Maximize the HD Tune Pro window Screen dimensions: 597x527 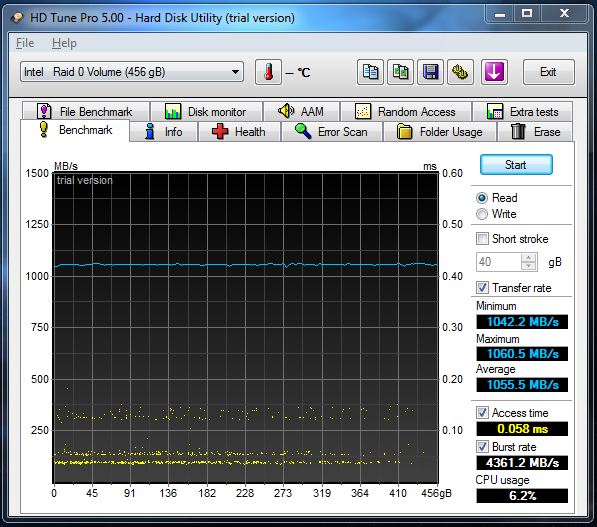(527, 14)
